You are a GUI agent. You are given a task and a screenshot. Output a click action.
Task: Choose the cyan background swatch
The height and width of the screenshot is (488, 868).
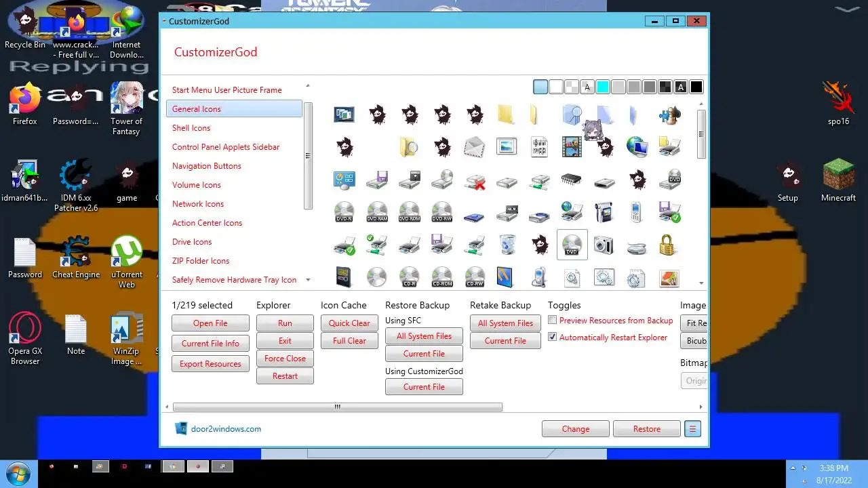[x=602, y=87]
